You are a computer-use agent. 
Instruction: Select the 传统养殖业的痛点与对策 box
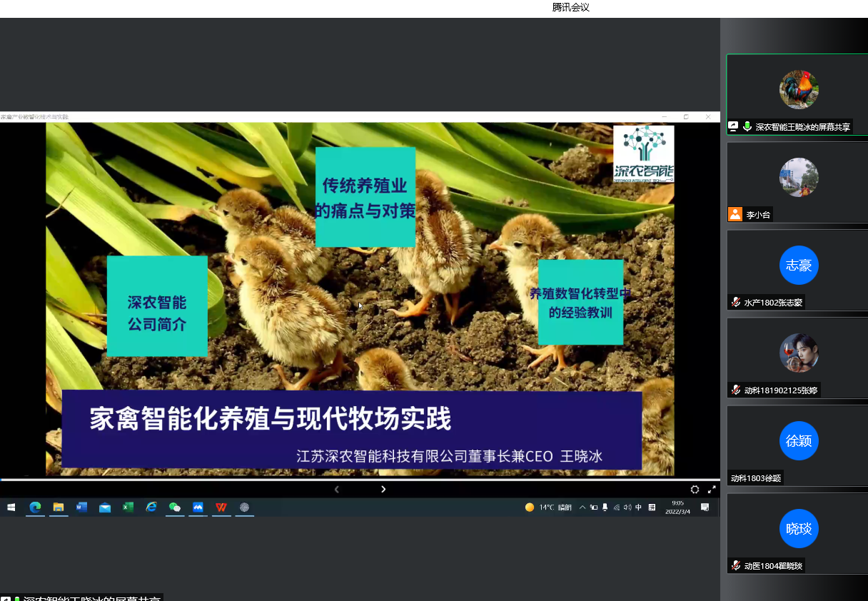(x=365, y=197)
